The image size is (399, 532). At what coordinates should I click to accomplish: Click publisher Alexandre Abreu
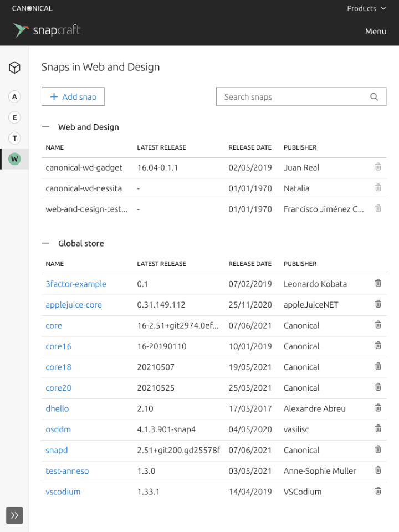pos(315,408)
